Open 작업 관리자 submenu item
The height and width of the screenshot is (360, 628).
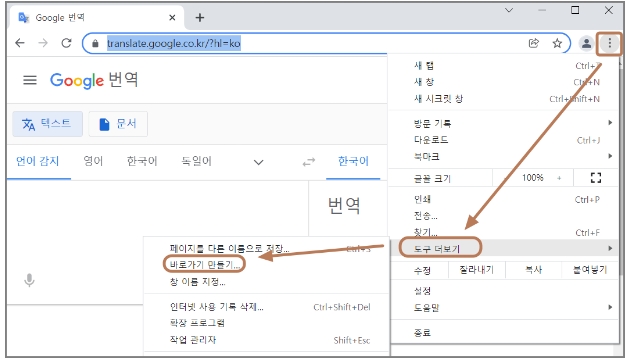coord(266,340)
